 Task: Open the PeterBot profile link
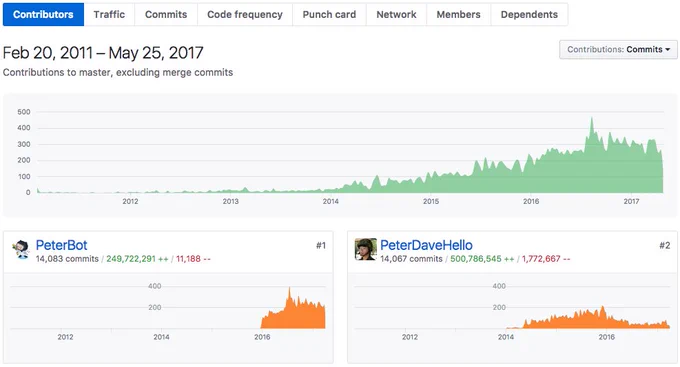click(61, 245)
